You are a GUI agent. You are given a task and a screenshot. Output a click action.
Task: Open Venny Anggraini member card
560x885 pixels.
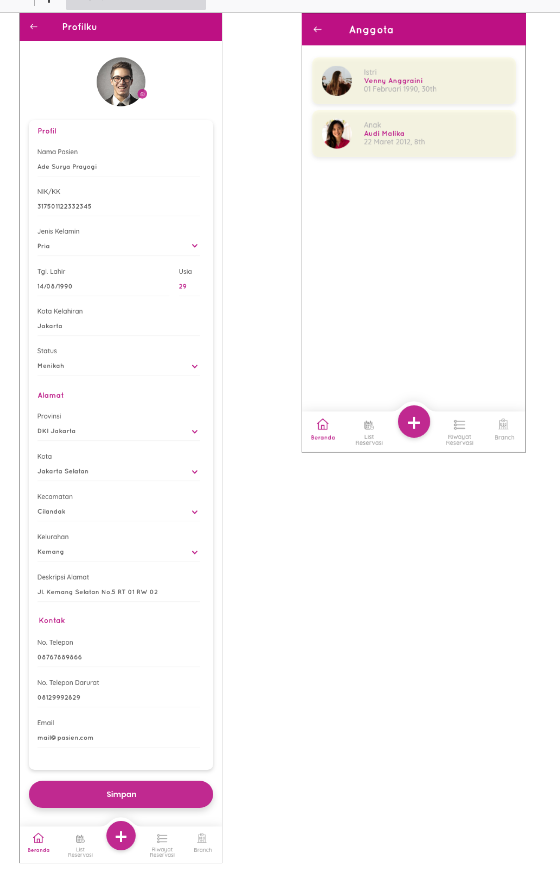(x=414, y=81)
